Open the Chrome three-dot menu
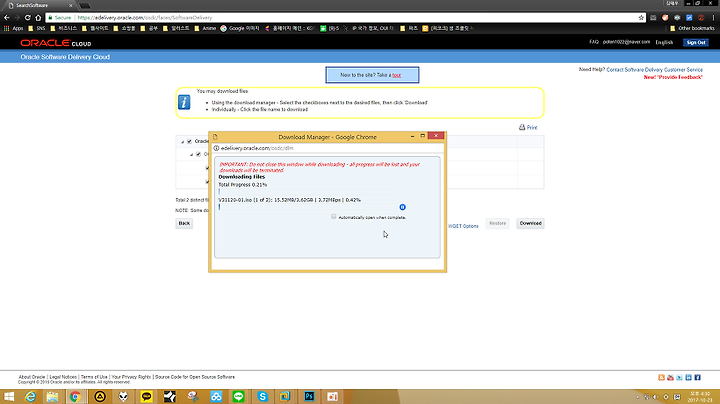This screenshot has width=720, height=404. click(x=713, y=18)
